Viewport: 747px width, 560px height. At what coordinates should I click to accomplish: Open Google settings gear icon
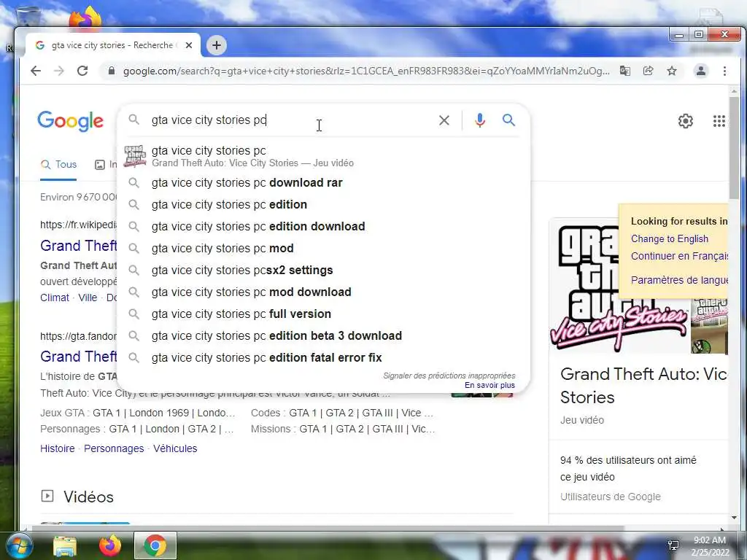click(686, 121)
